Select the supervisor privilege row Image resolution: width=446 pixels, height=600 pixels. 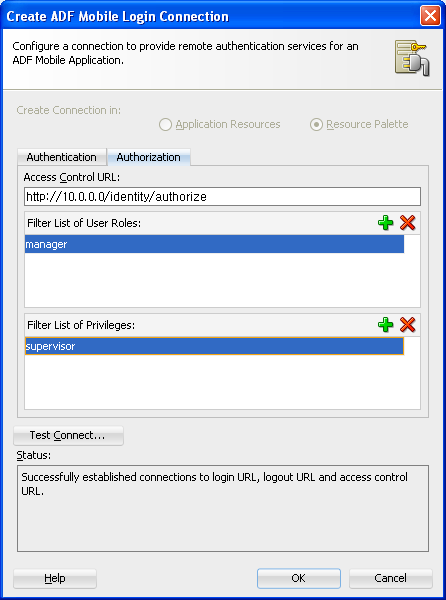[214, 346]
